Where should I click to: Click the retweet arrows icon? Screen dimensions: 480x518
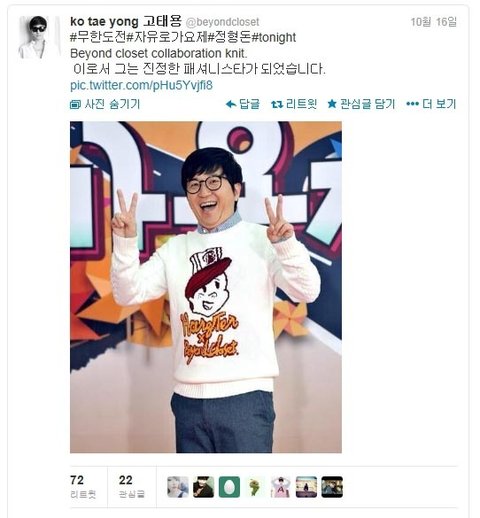pyautogui.click(x=277, y=104)
